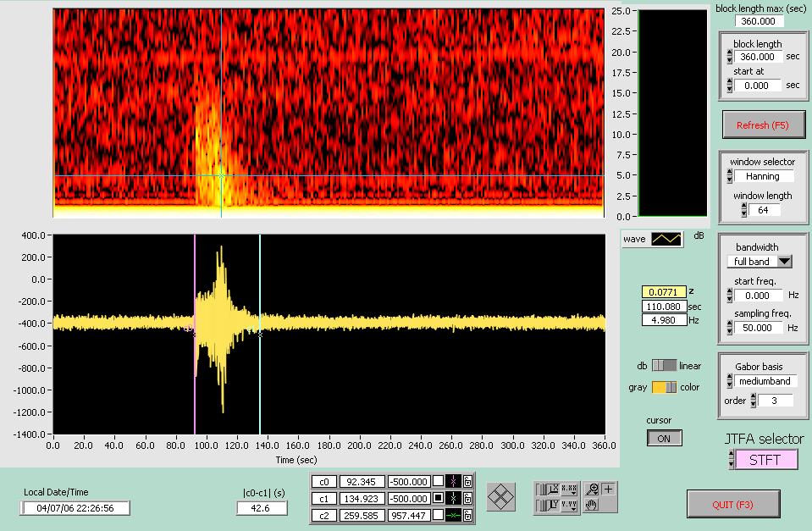This screenshot has width=812, height=531.
Task: Click the block length max value field
Action: tap(759, 21)
